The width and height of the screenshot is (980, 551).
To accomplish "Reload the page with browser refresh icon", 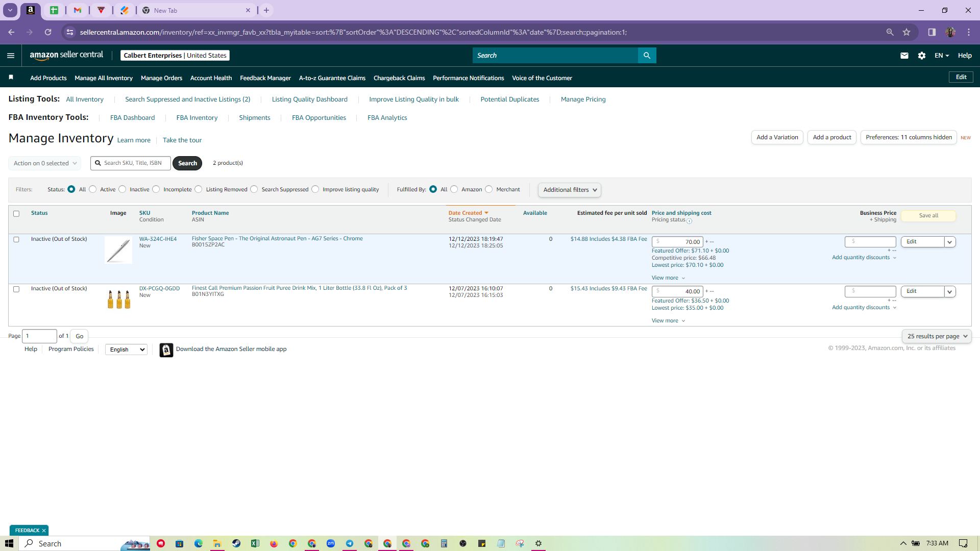I will point(48,32).
